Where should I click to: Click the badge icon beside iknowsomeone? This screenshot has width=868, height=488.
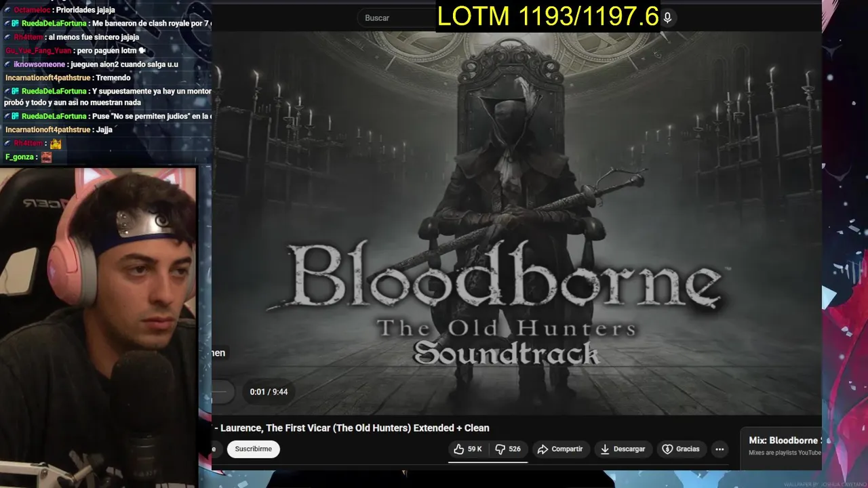tap(7, 64)
